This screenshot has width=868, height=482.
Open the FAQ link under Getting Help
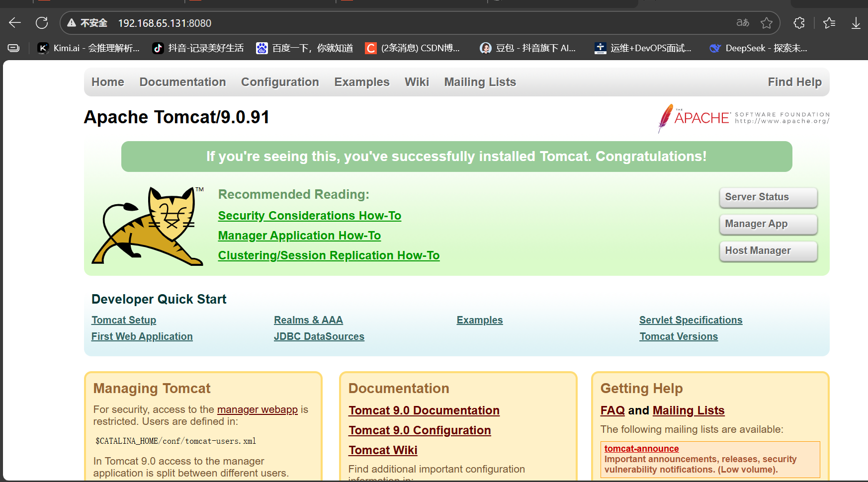612,410
